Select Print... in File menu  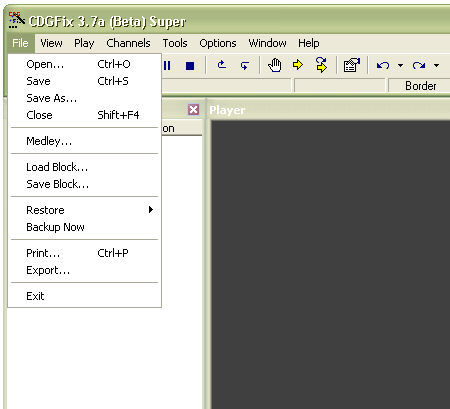point(85,253)
